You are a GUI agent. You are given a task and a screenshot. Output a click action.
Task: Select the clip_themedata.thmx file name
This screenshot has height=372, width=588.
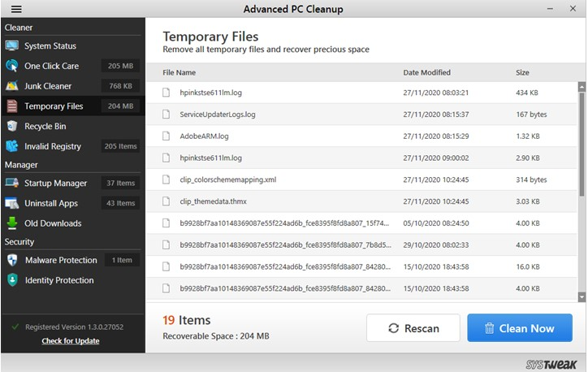[x=213, y=201]
